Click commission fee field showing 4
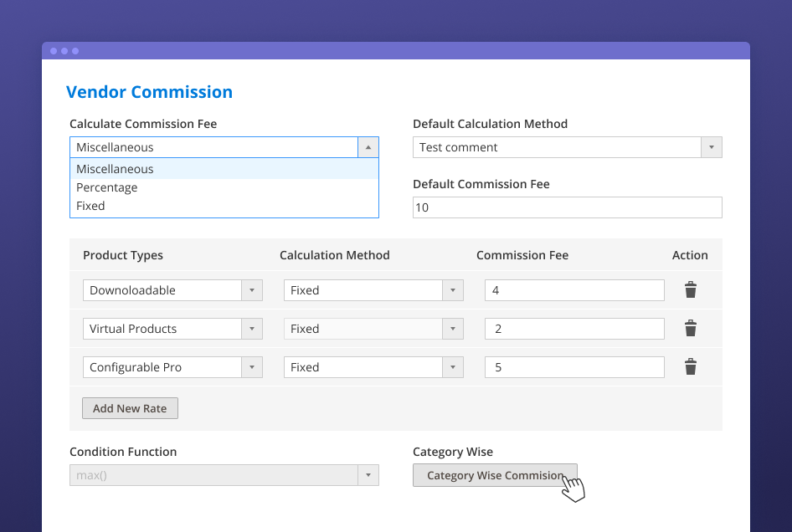Viewport: 792px width, 532px height. tap(574, 290)
